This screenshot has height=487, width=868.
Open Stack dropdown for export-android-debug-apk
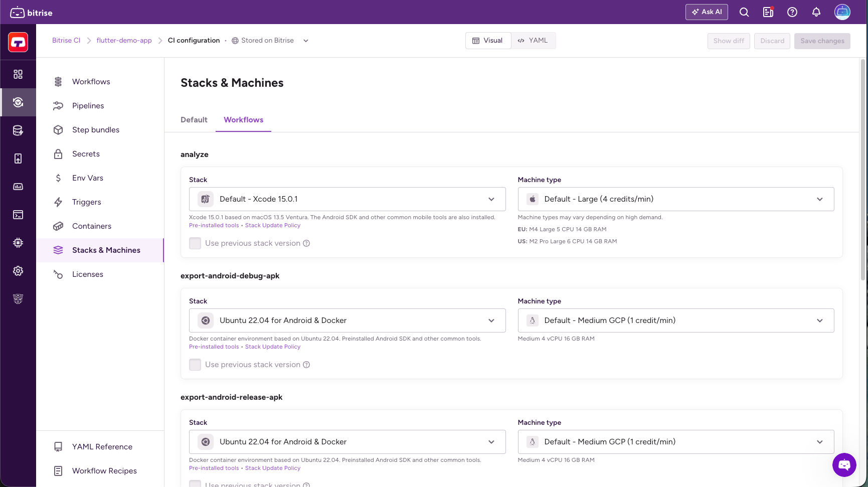tap(347, 320)
